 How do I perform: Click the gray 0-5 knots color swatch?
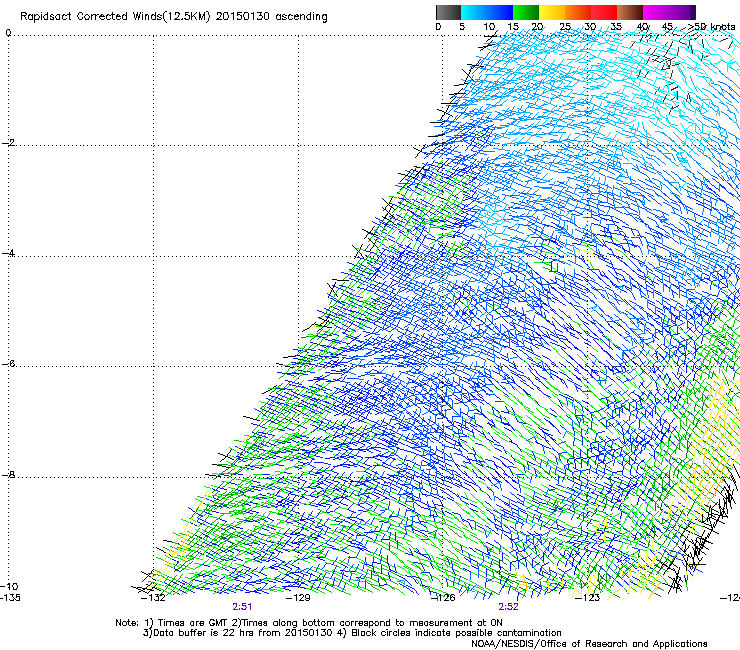448,12
